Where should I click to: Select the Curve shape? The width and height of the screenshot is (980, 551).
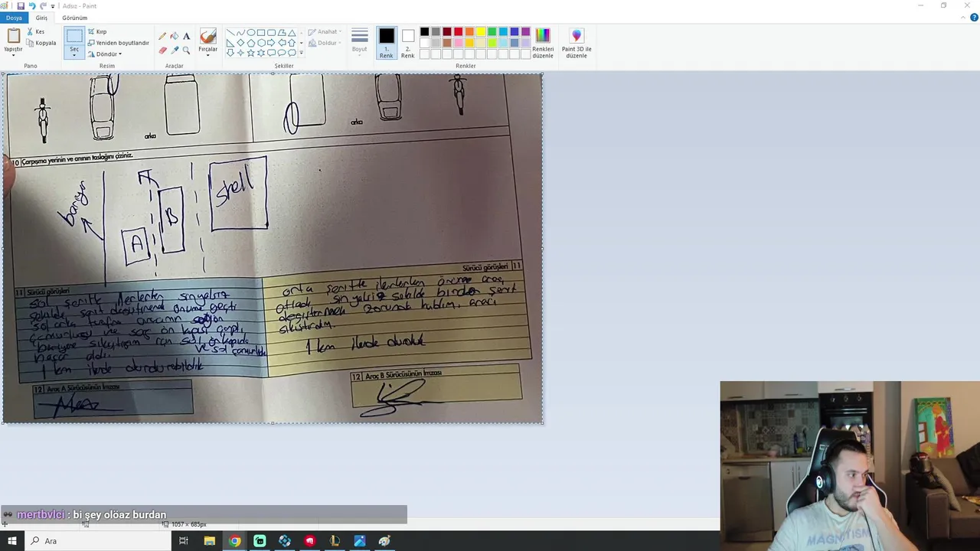240,33
